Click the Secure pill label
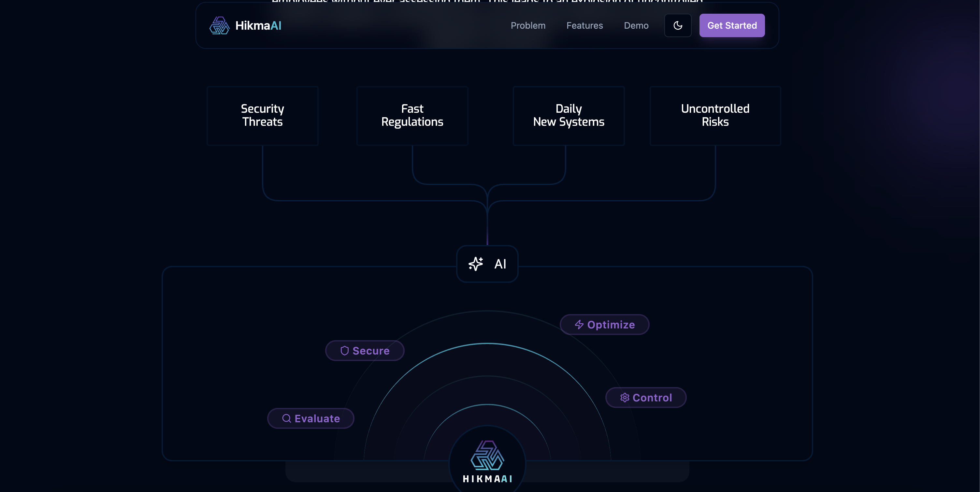The image size is (980, 492). (371, 351)
